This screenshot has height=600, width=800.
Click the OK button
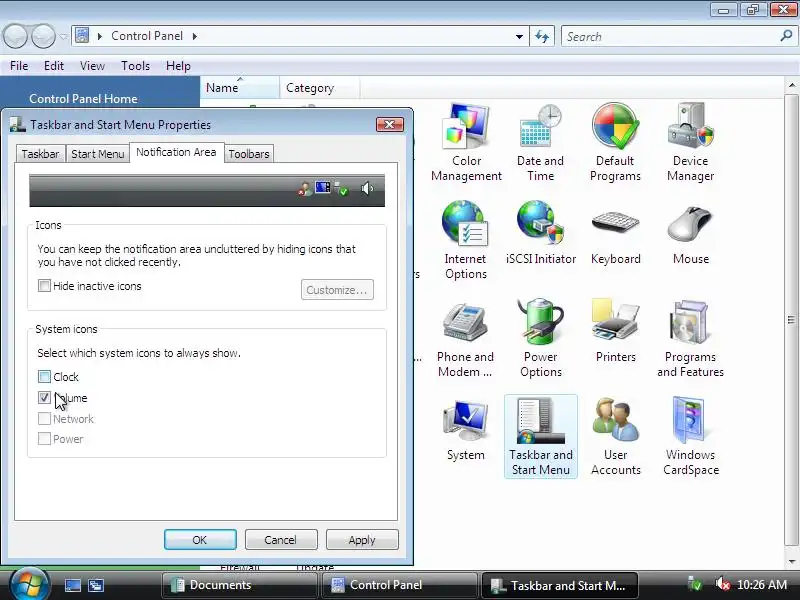[200, 539]
